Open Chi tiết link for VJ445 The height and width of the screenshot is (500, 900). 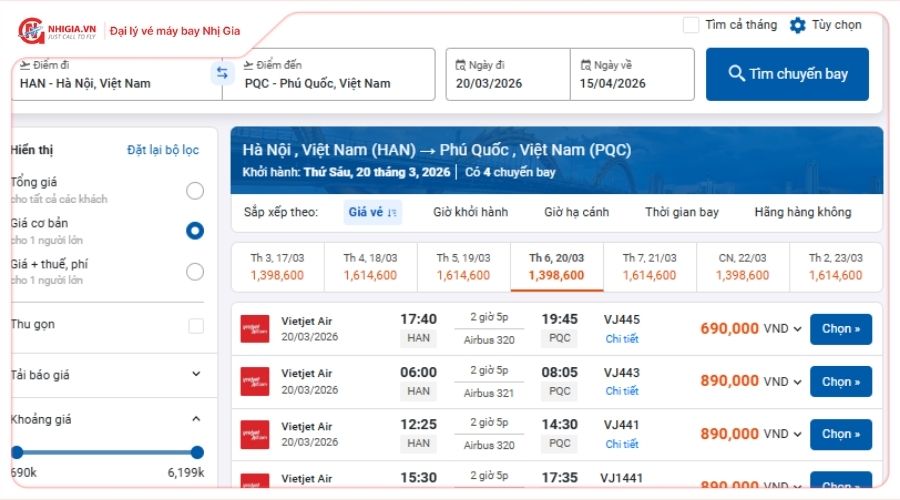coord(622,339)
